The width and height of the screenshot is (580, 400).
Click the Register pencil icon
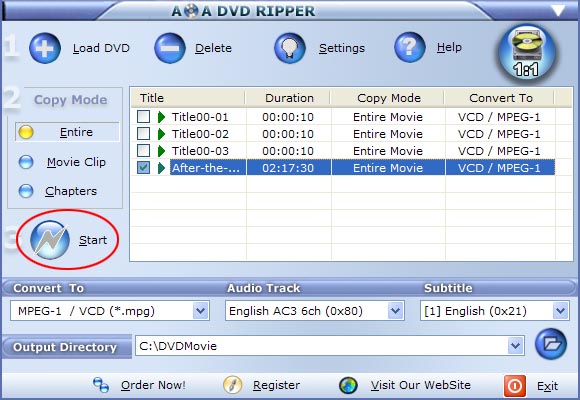point(233,385)
